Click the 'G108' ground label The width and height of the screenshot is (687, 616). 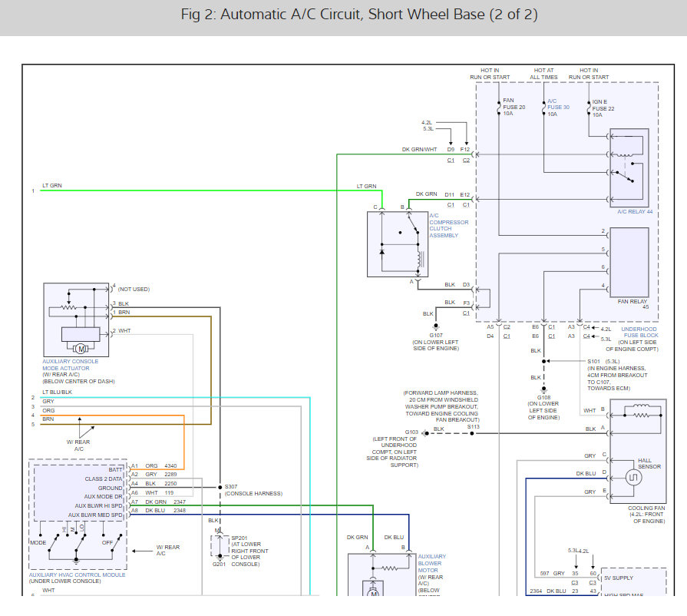(543, 398)
